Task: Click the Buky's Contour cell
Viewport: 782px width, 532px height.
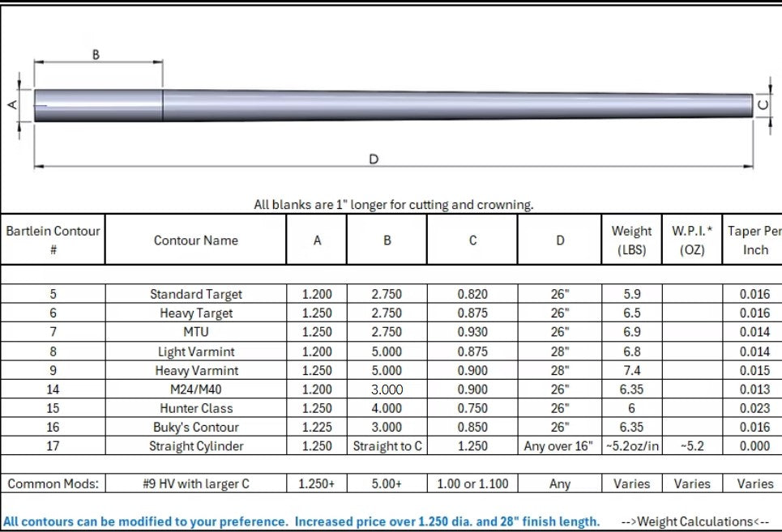Action: click(195, 428)
